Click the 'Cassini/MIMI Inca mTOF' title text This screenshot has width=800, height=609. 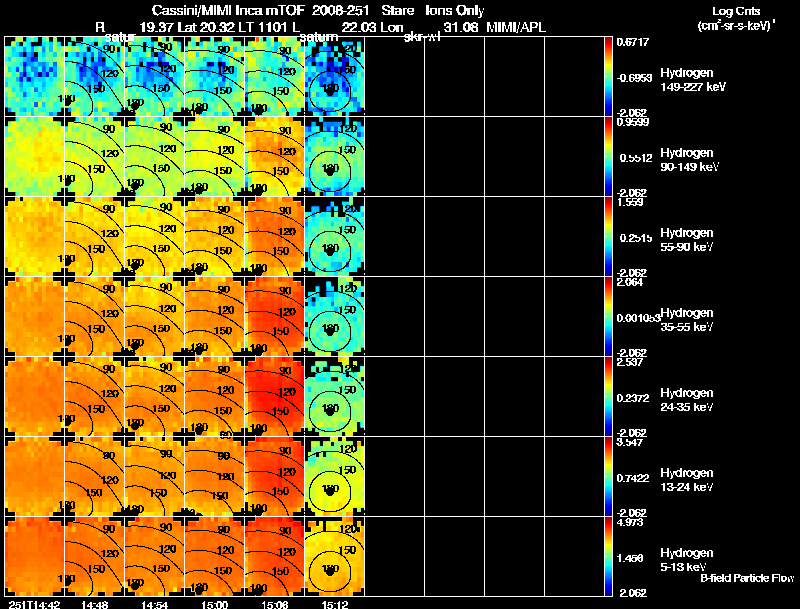(x=228, y=11)
